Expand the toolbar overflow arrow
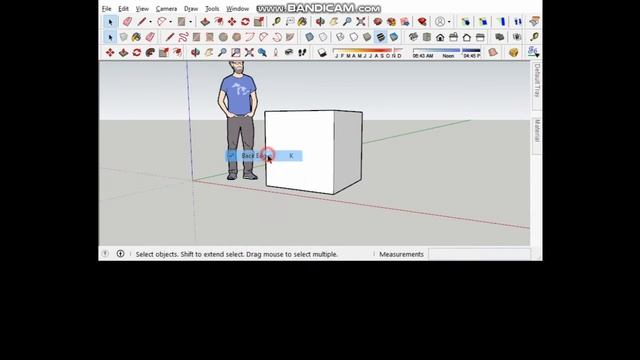Image resolution: width=640 pixels, height=360 pixels. pyautogui.click(x=537, y=55)
